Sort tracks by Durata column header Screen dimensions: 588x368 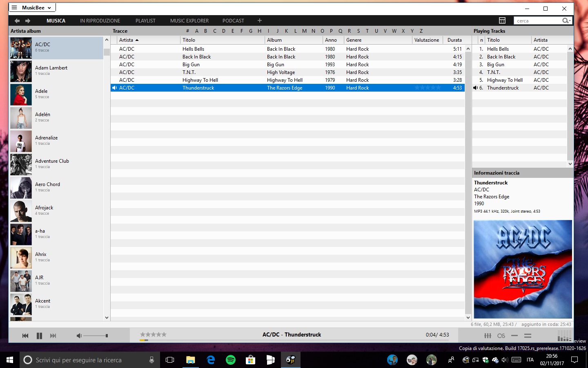(x=454, y=40)
